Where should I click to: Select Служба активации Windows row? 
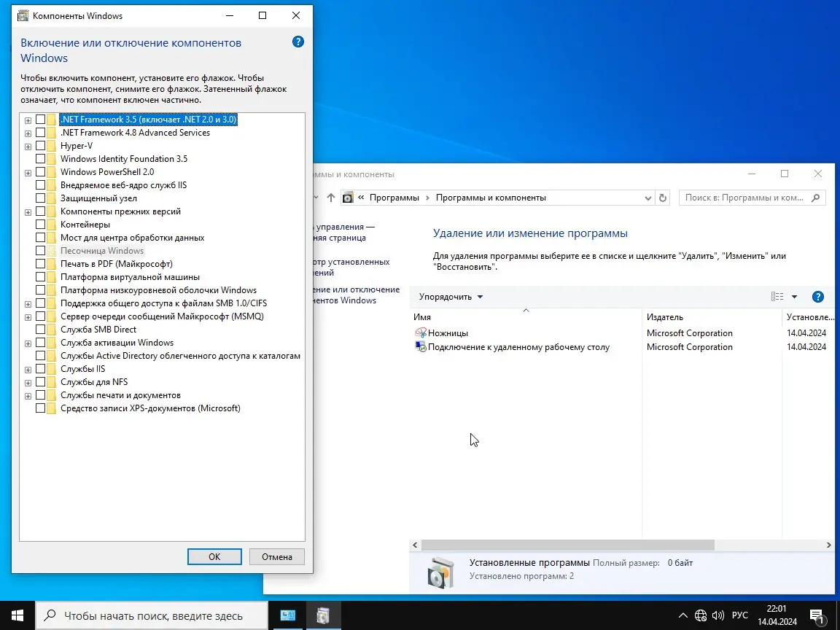pyautogui.click(x=117, y=343)
